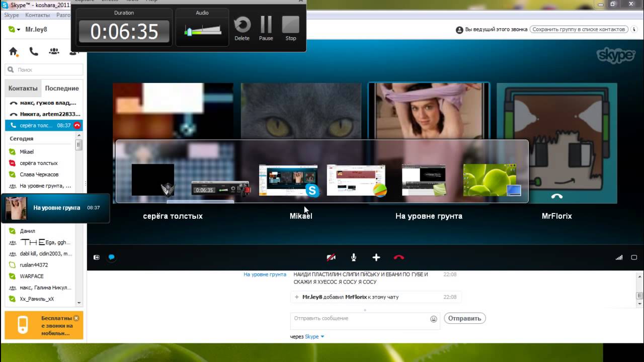Select MrFlorix video tile
The height and width of the screenshot is (362, 644).
556,143
